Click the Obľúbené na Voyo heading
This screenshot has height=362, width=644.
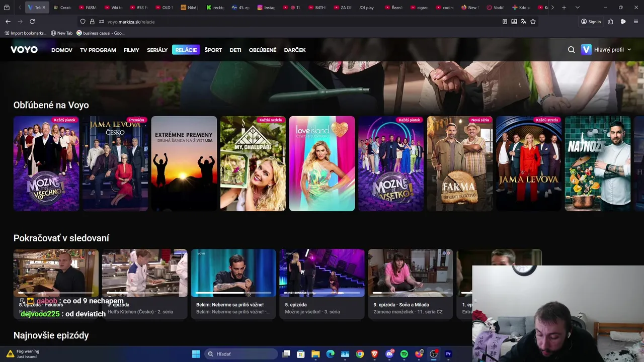(51, 105)
